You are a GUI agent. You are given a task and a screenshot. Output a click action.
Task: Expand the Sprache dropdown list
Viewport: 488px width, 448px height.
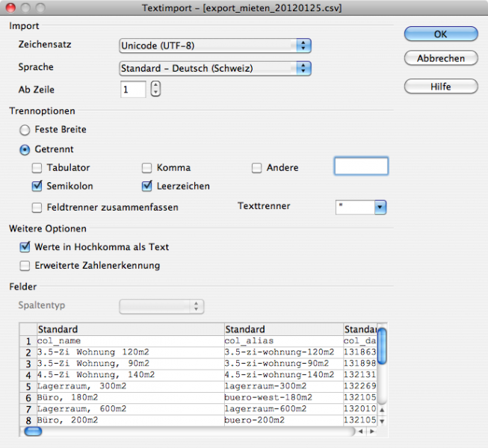click(215, 69)
